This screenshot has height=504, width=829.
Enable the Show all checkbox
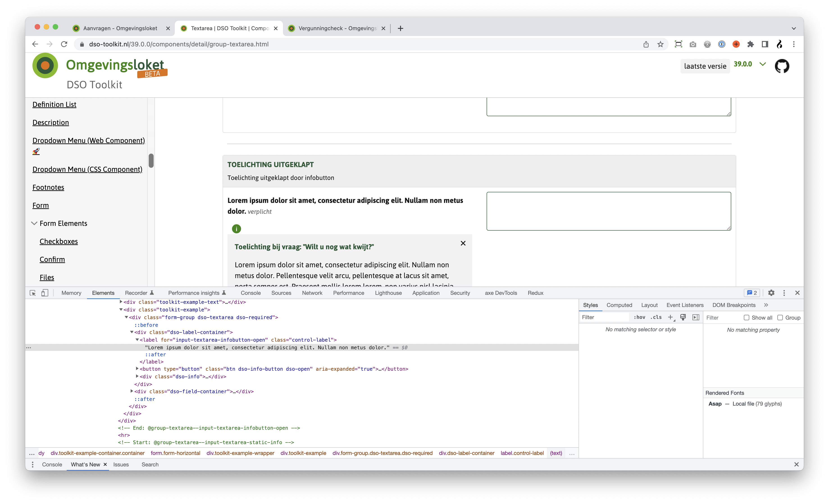746,318
